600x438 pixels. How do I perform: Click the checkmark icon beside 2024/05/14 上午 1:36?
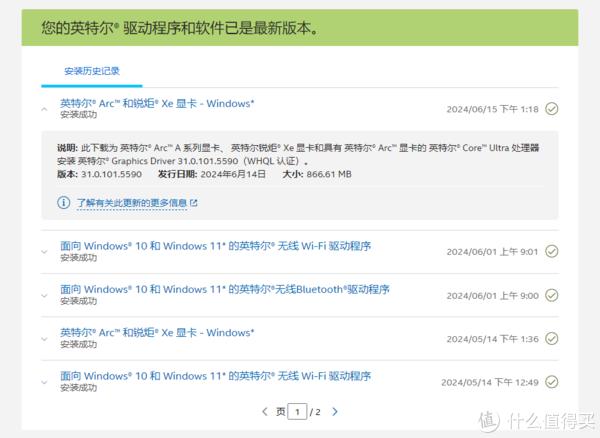click(x=551, y=339)
